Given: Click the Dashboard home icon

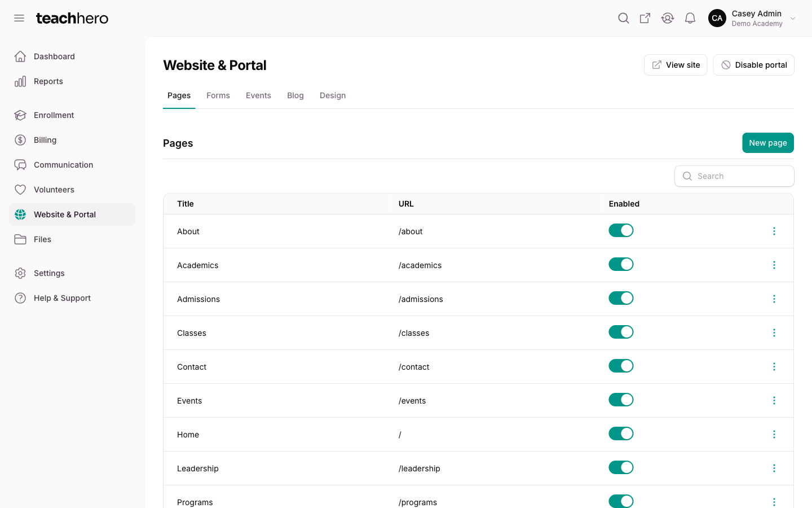Looking at the screenshot, I should [x=20, y=56].
